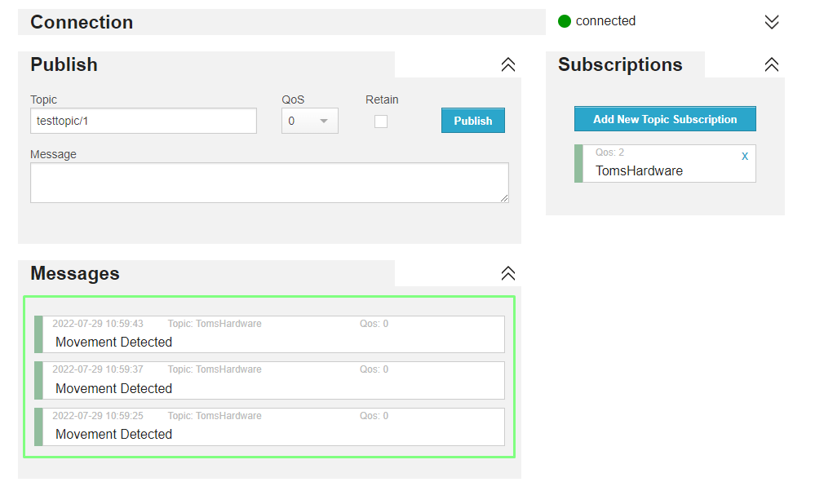Collapse the Messages panel
This screenshot has height=504, width=824.
pyautogui.click(x=508, y=273)
